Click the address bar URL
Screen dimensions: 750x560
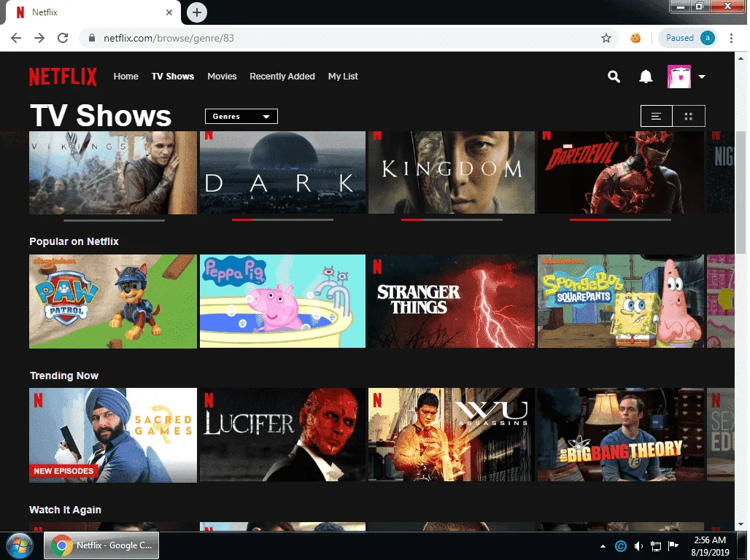[169, 38]
